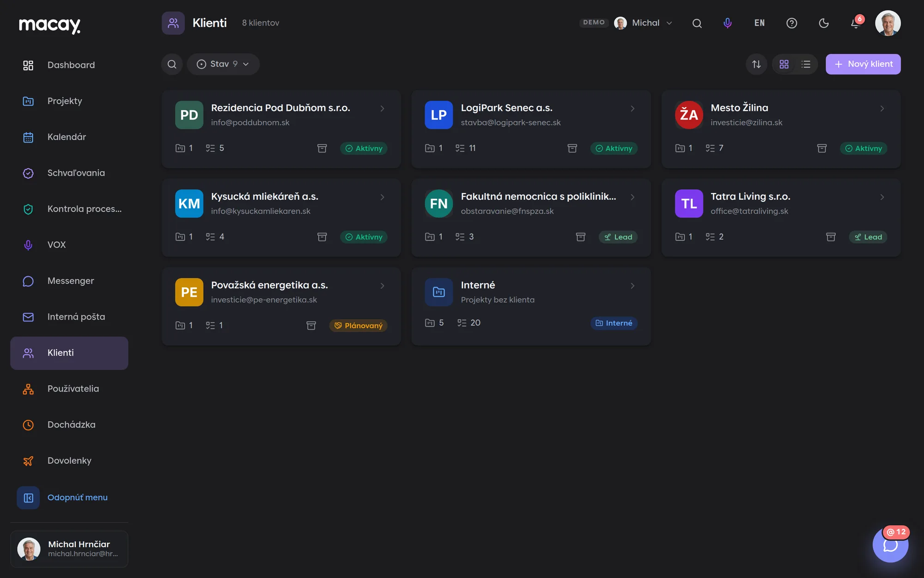Viewport: 924px width, 578px height.
Task: Open the Kysucká mliekáreň a.s. client name
Action: [265, 197]
